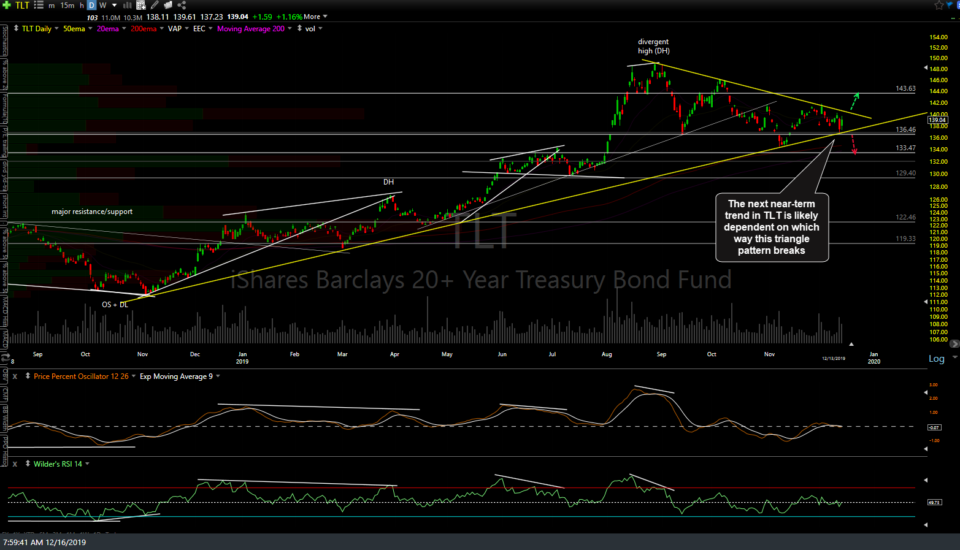Open the add indicator chart icon
The height and width of the screenshot is (550, 960).
click(x=141, y=5)
